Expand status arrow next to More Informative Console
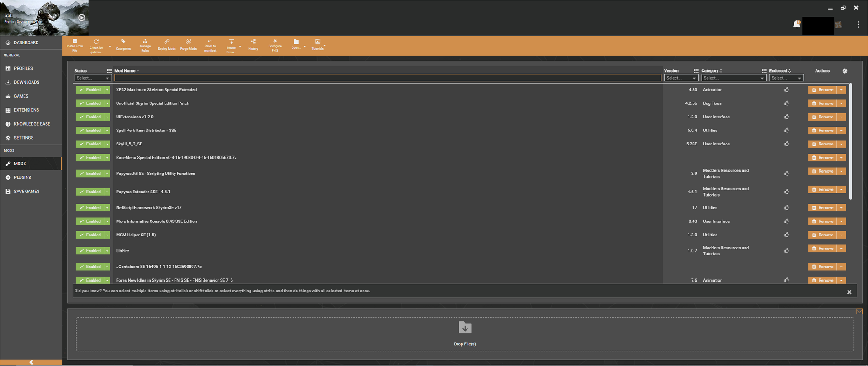The width and height of the screenshot is (868, 366). 107,221
